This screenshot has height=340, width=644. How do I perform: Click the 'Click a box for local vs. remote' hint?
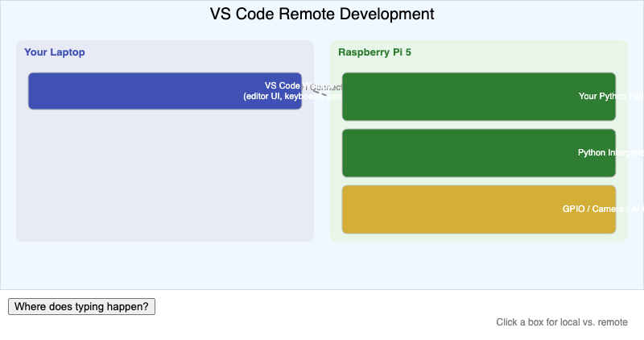[562, 322]
